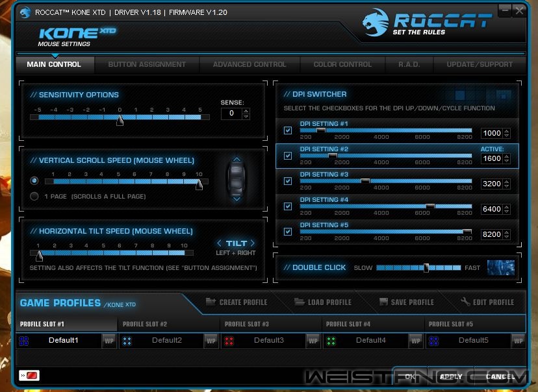Screen dimensions: 538x392
Task: Click the Save Profile label
Action: (x=413, y=302)
